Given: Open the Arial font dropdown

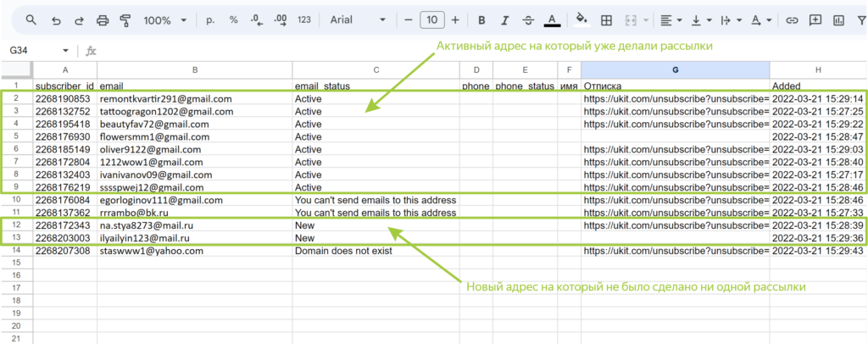Looking at the screenshot, I should (359, 19).
